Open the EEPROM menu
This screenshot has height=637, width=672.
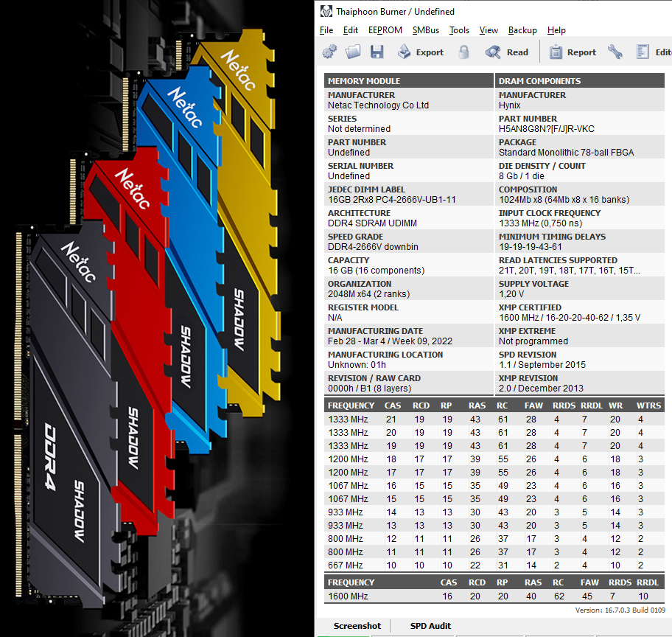tap(385, 30)
